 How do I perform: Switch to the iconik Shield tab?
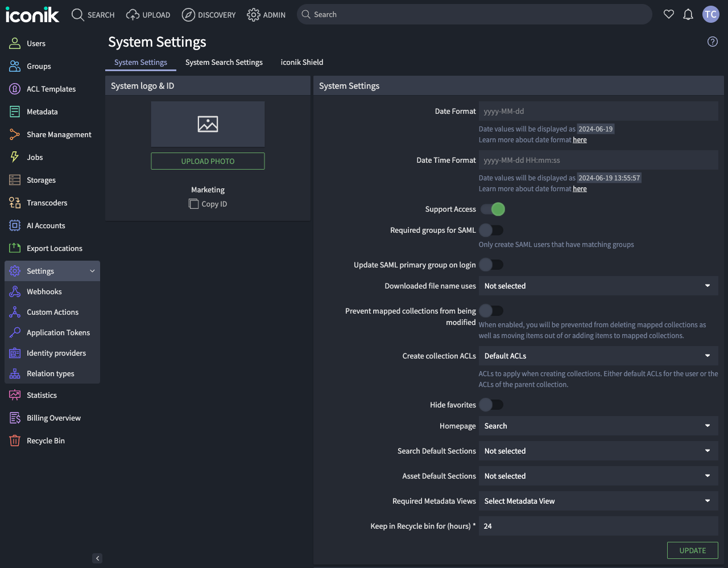(302, 62)
